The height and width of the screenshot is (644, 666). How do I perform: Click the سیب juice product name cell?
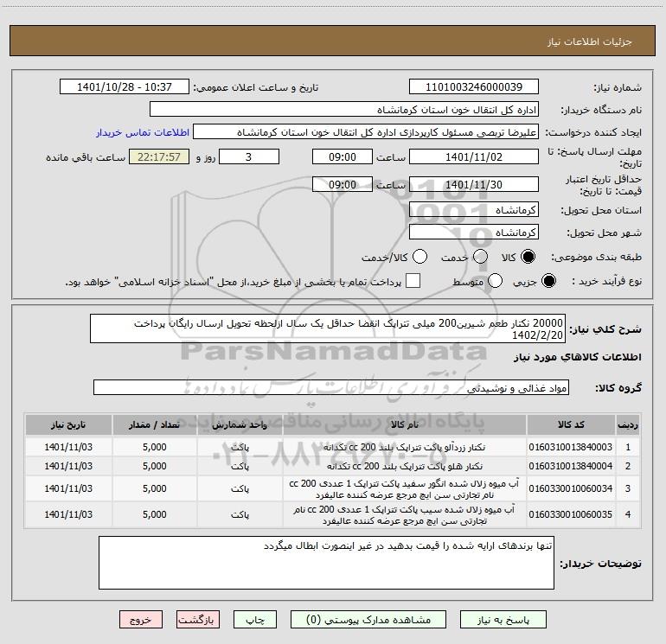[405, 514]
